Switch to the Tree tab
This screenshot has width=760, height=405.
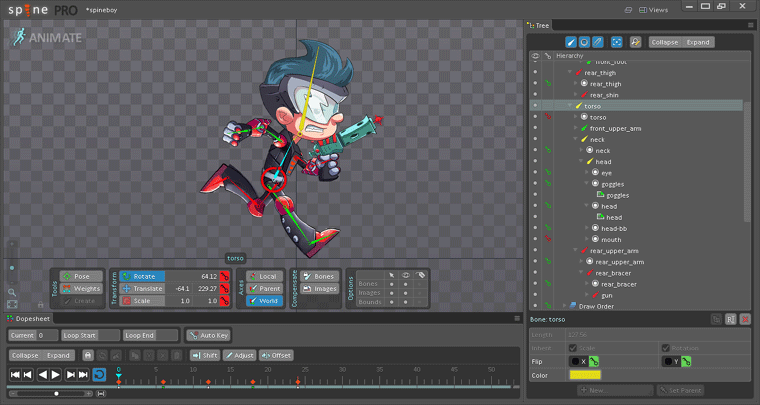tap(538, 26)
